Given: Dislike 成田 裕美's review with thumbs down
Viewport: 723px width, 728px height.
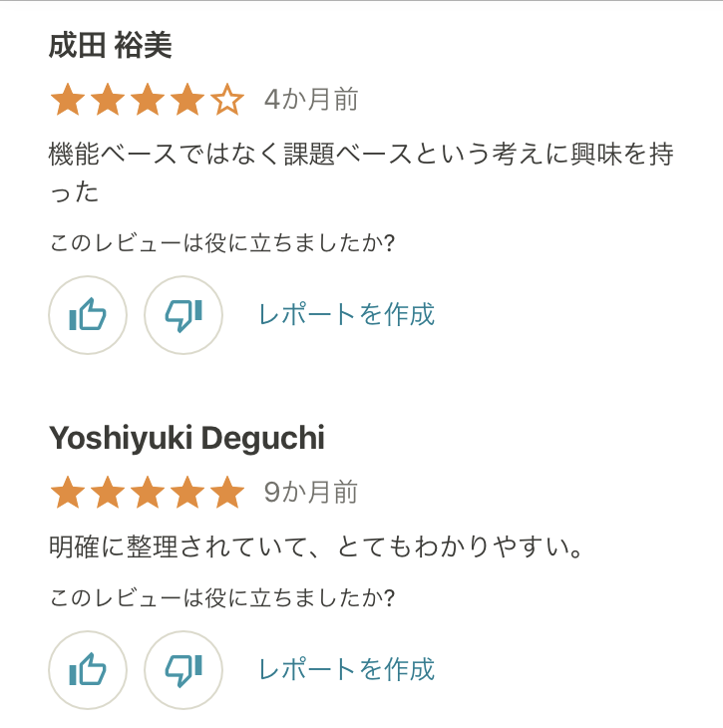Looking at the screenshot, I should 183,315.
